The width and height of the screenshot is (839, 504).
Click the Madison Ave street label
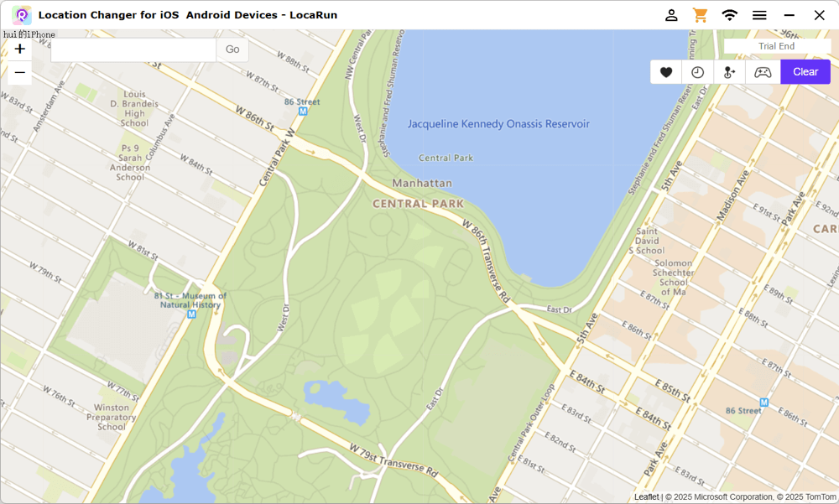[732, 196]
